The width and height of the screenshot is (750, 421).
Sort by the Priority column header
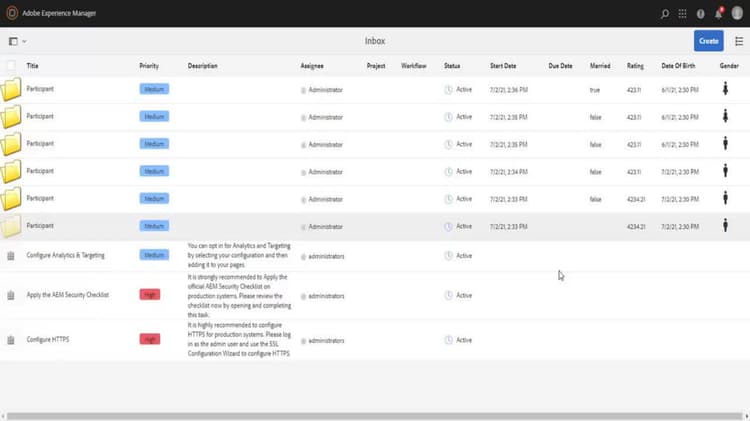(149, 66)
